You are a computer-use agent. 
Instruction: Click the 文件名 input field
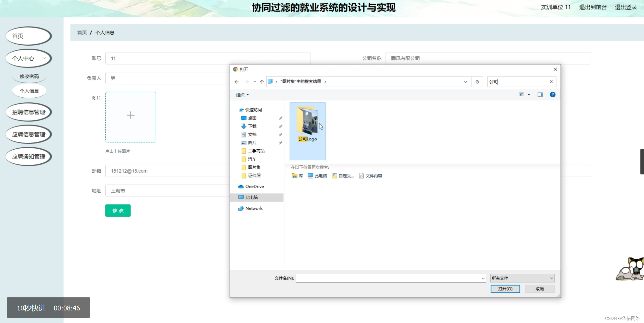coord(388,278)
